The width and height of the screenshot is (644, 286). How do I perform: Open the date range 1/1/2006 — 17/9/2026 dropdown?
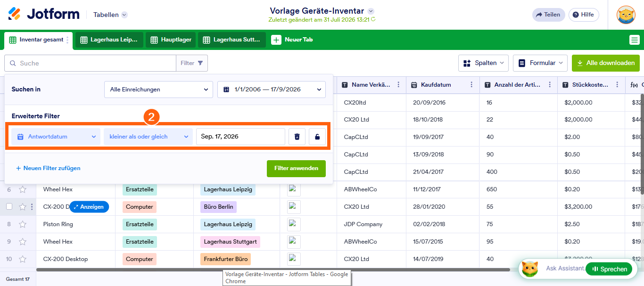click(272, 90)
